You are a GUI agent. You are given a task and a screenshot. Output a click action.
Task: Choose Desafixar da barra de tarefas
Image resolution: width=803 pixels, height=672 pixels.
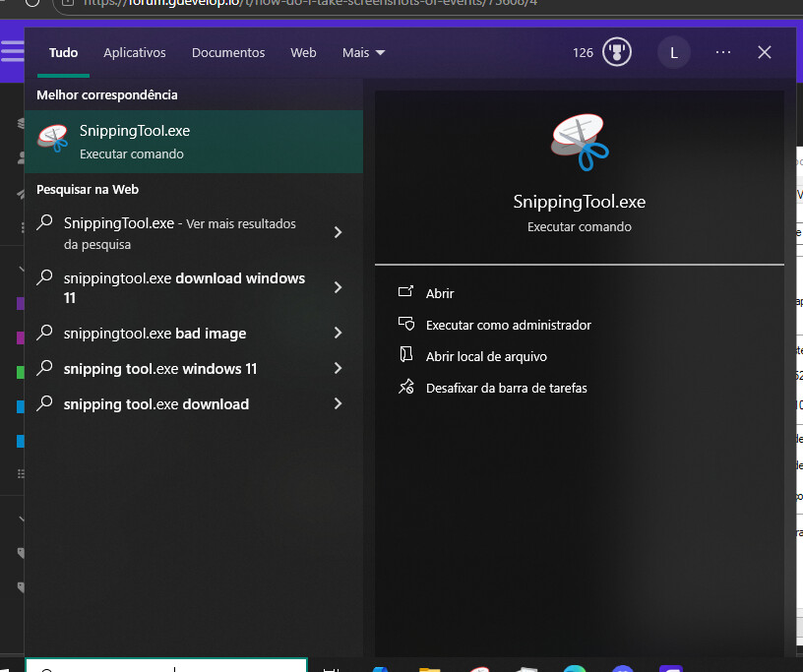pos(506,388)
